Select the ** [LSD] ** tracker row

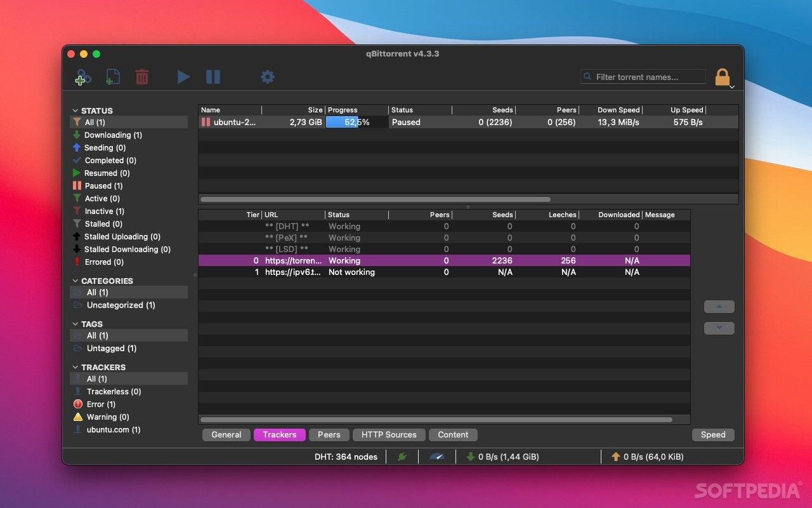444,249
